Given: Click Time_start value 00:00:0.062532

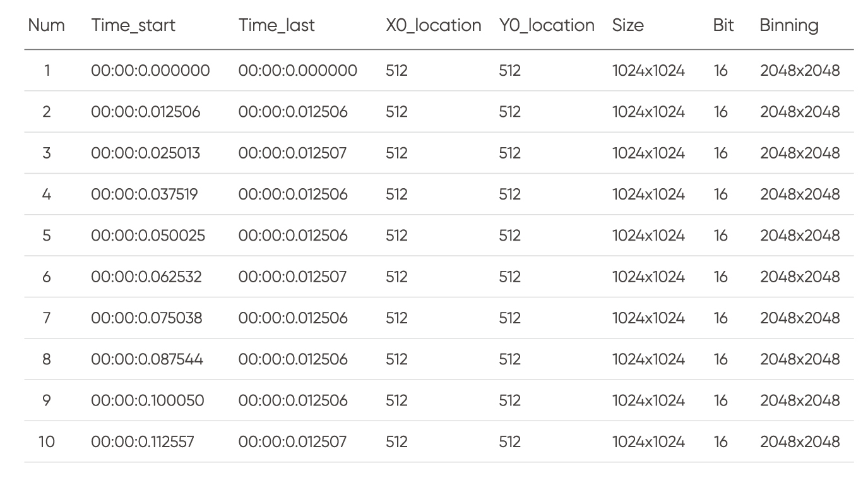Looking at the screenshot, I should [x=146, y=277].
